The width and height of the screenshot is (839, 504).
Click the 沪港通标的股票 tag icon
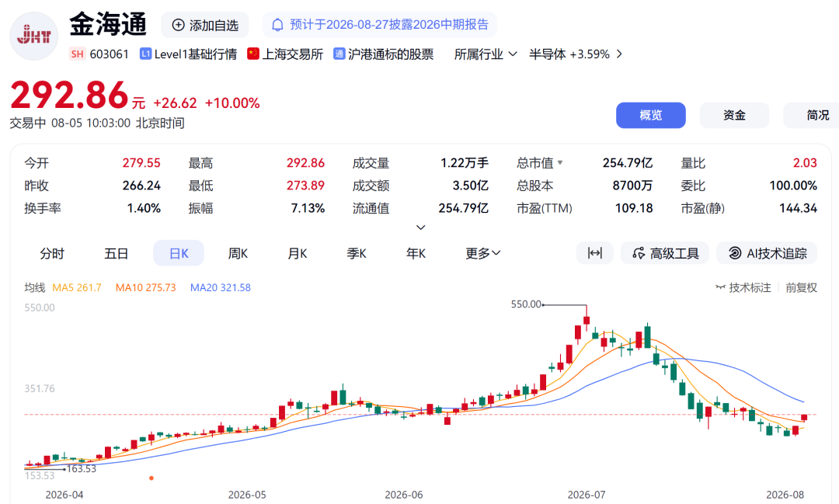(339, 54)
